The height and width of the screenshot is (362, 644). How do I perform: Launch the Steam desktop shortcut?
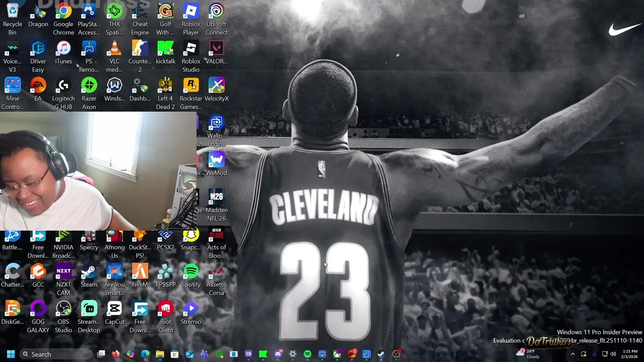89,276
